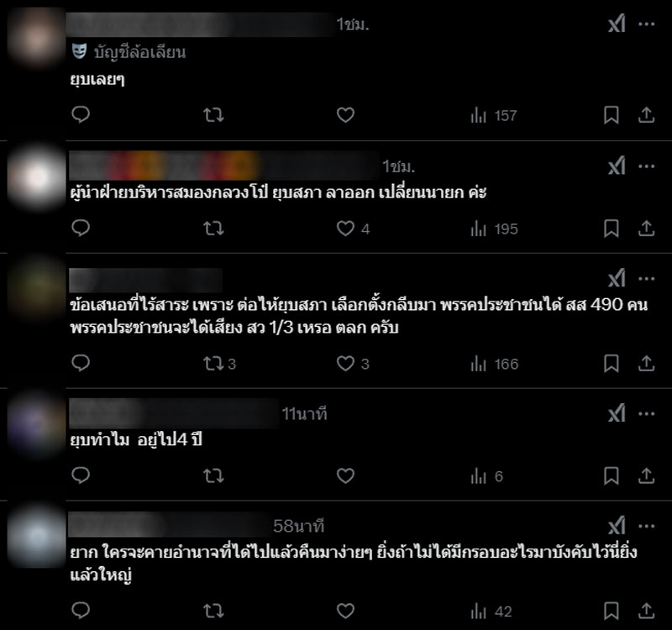
Task: Share the tweet posted 11 minutes ago
Action: 646,475
